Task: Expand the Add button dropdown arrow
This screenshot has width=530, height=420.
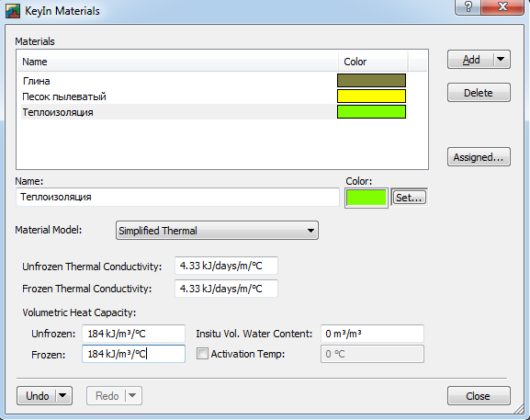Action: coord(501,60)
